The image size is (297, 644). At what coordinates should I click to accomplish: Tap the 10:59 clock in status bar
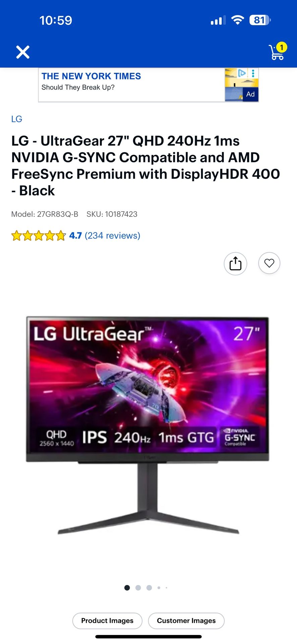click(56, 20)
